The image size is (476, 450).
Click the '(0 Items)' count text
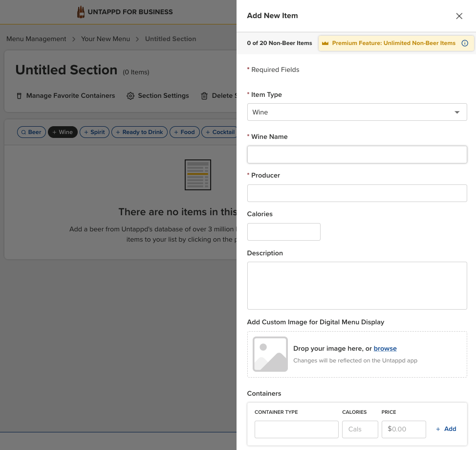click(x=136, y=72)
